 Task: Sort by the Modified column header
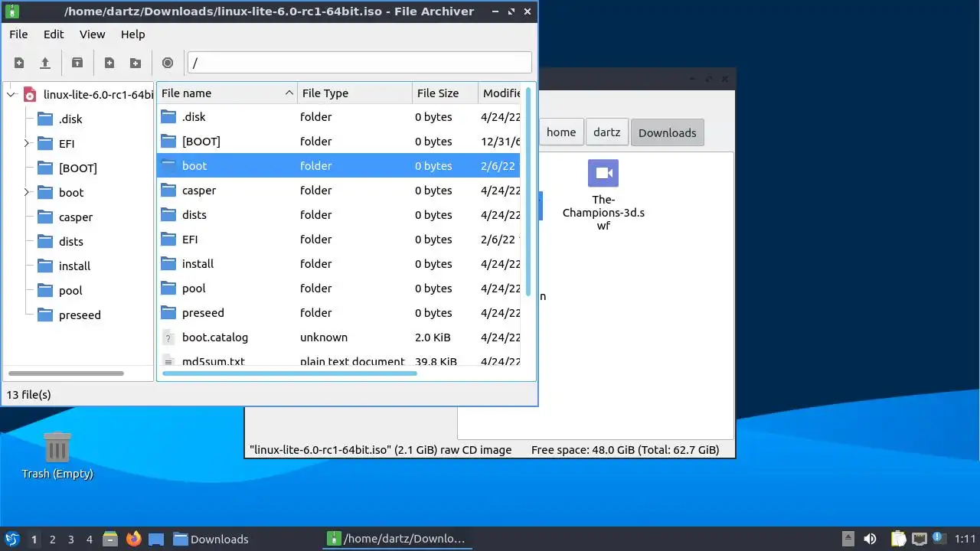coord(500,93)
